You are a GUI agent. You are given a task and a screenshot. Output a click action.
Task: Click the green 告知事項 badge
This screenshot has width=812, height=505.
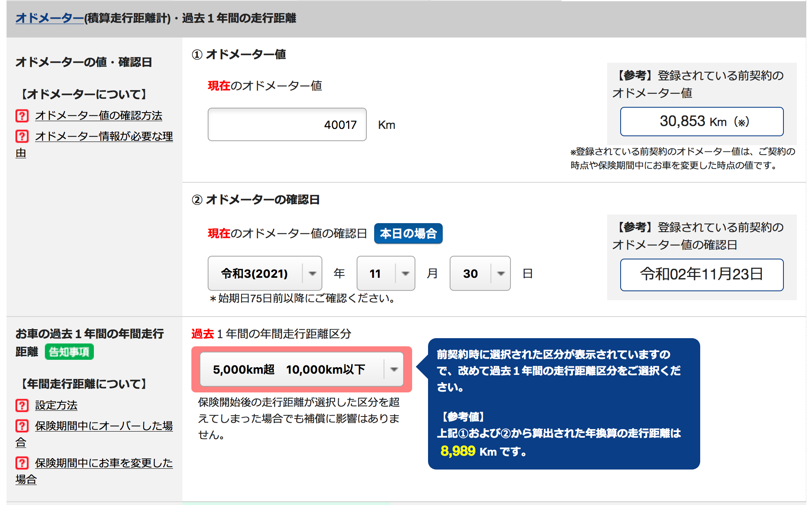click(x=69, y=352)
